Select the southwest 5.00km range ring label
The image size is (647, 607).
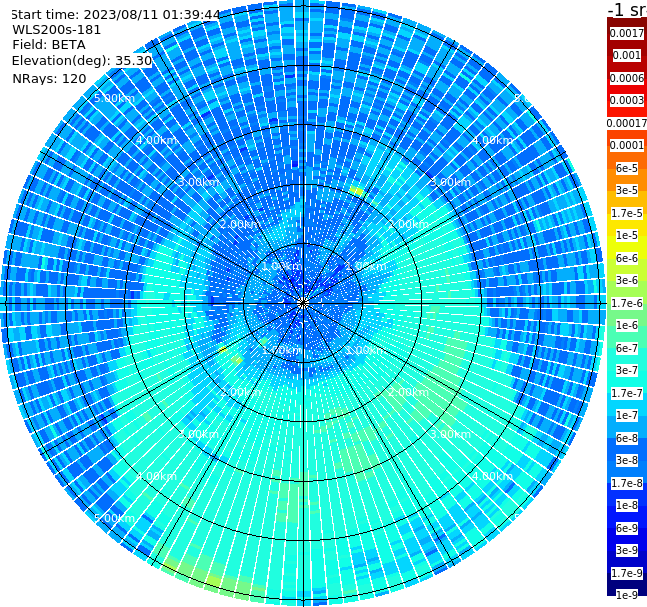tap(114, 518)
